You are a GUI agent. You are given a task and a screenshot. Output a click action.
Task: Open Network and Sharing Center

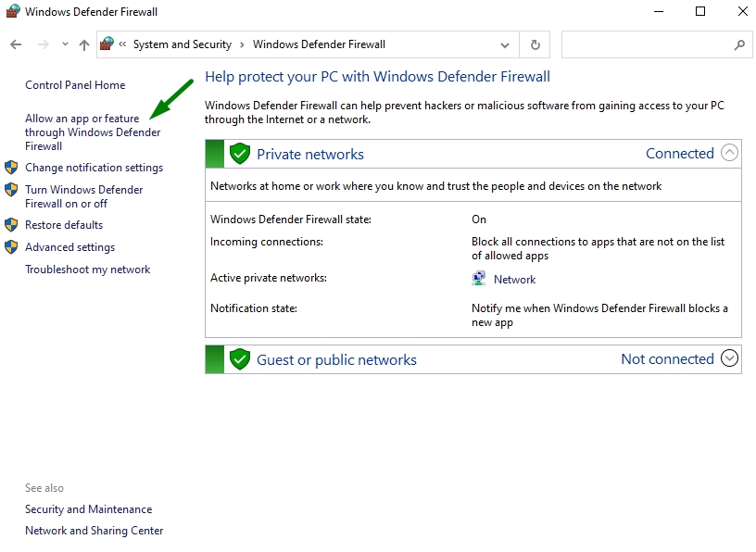tap(94, 531)
